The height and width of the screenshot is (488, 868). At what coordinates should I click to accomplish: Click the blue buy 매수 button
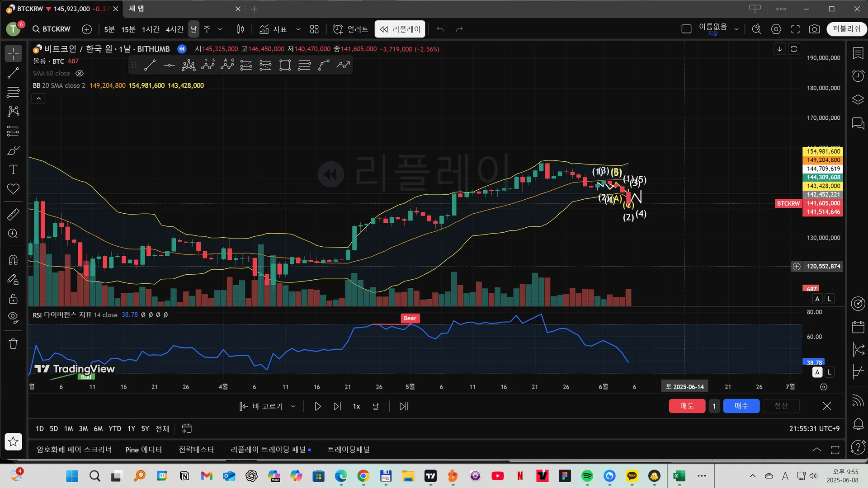point(741,406)
